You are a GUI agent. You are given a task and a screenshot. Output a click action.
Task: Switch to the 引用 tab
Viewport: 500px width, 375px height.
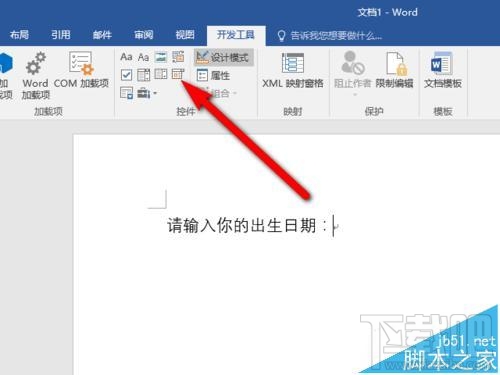[61, 35]
